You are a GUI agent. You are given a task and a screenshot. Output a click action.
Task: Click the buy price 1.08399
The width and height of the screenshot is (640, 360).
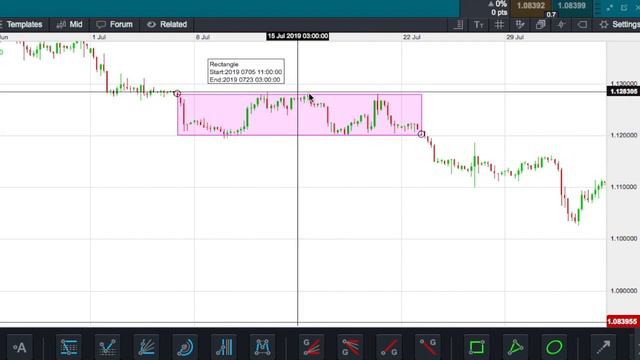pos(571,6)
